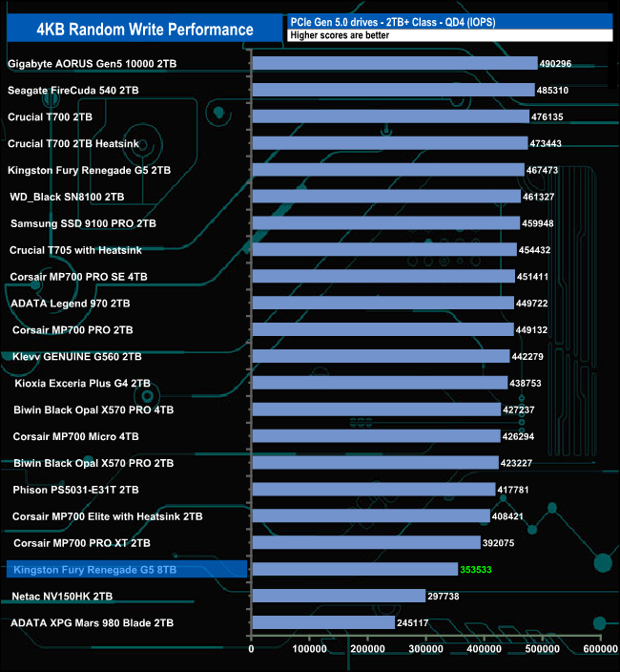This screenshot has height=672, width=620.
Task: Click the 'Corsair MP700 PRO 2TB' label
Action: pyautogui.click(x=72, y=330)
